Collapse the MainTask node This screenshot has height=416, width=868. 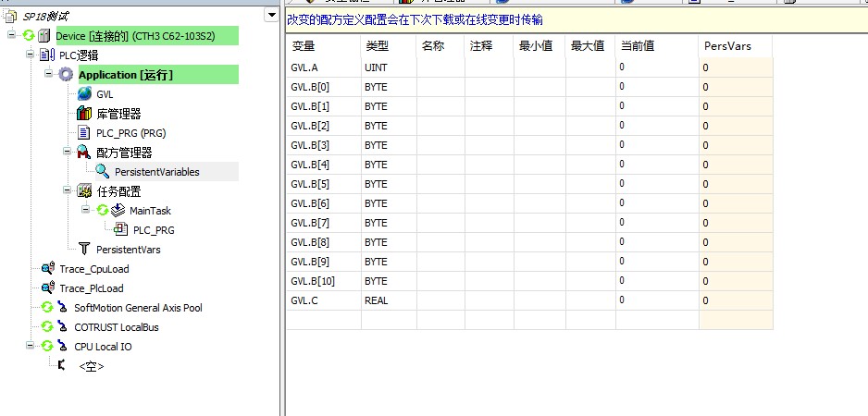[x=85, y=209]
